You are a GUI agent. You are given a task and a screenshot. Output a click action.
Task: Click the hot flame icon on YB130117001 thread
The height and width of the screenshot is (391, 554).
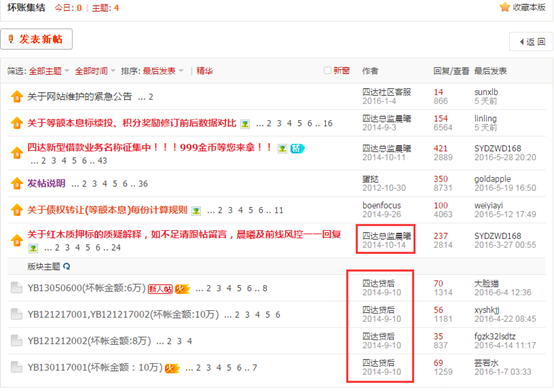coord(172,368)
